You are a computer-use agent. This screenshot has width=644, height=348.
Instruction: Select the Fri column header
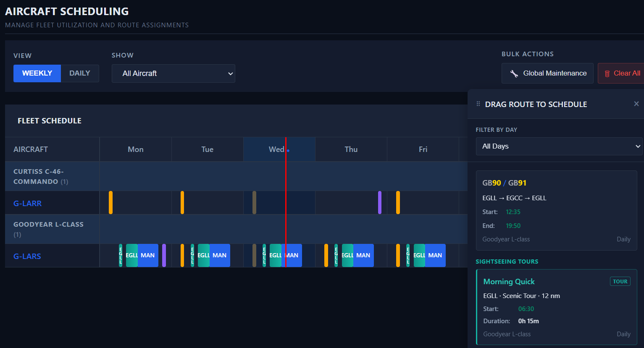point(423,149)
